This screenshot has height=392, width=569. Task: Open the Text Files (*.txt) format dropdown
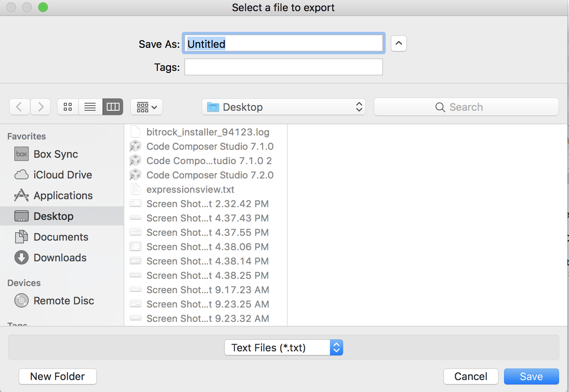tap(283, 348)
